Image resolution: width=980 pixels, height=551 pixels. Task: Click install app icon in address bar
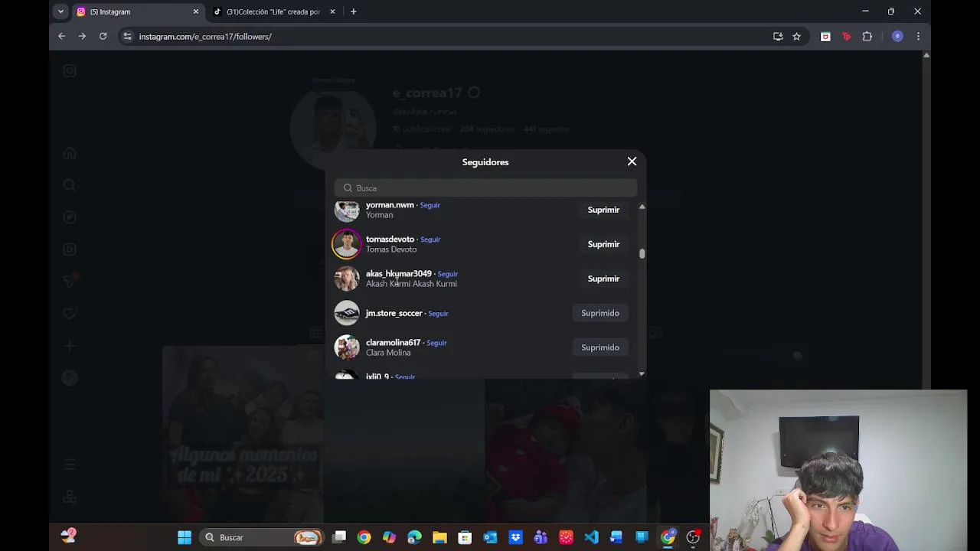pos(778,36)
